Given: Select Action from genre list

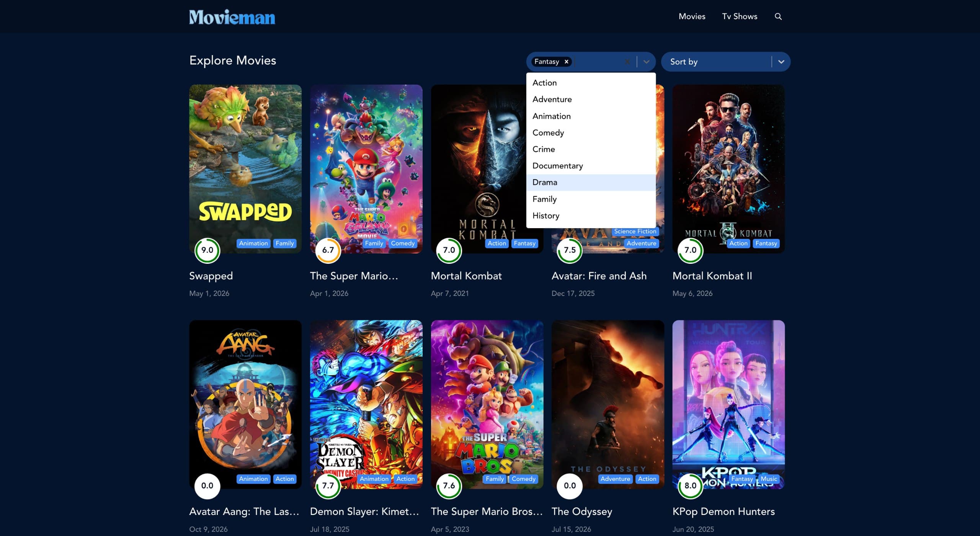Looking at the screenshot, I should (x=591, y=83).
